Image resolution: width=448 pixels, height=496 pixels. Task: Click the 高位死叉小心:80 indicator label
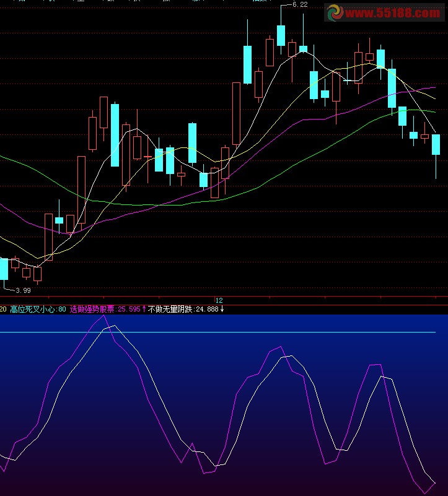(38, 308)
